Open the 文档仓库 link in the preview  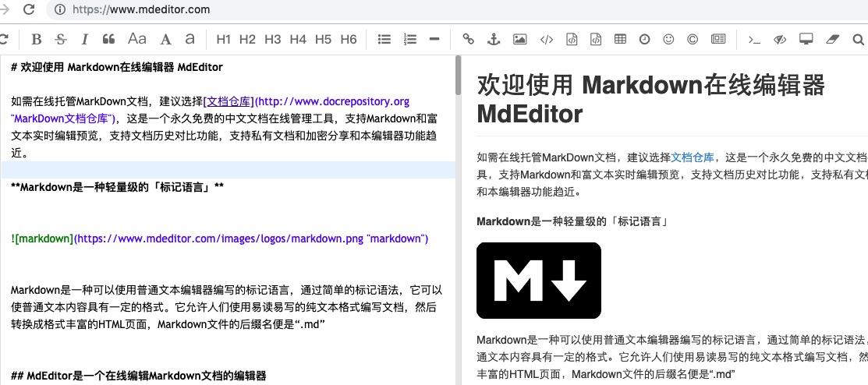[x=693, y=156]
